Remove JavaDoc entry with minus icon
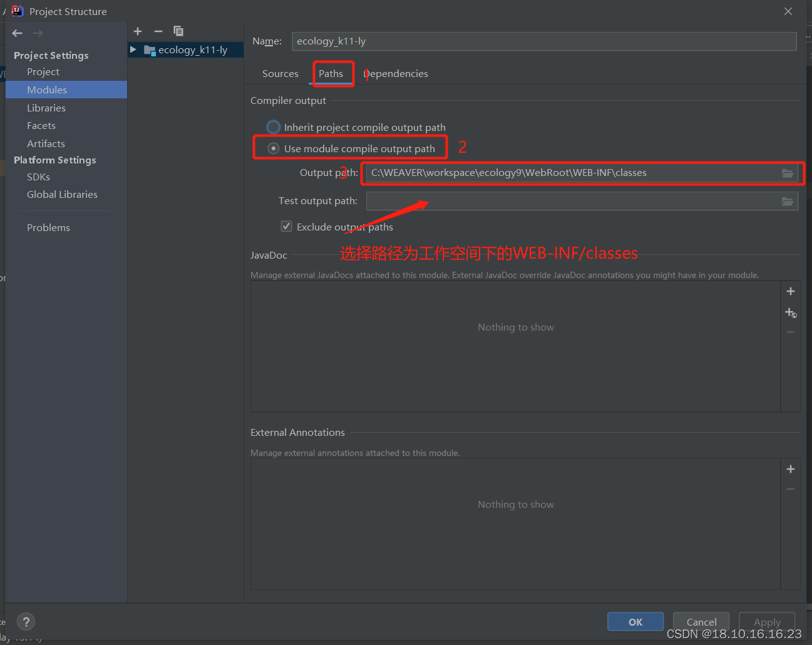 pos(791,332)
